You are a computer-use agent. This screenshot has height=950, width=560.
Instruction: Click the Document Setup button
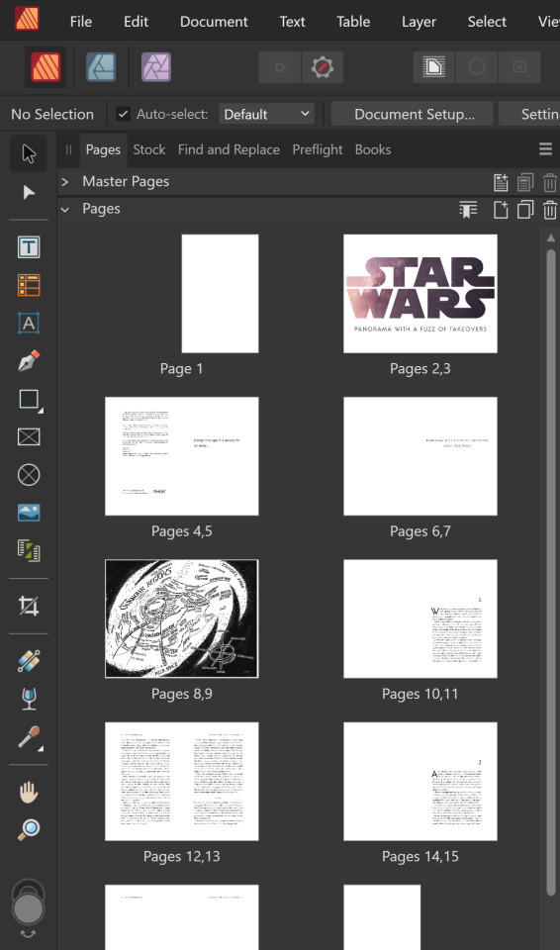tap(415, 114)
